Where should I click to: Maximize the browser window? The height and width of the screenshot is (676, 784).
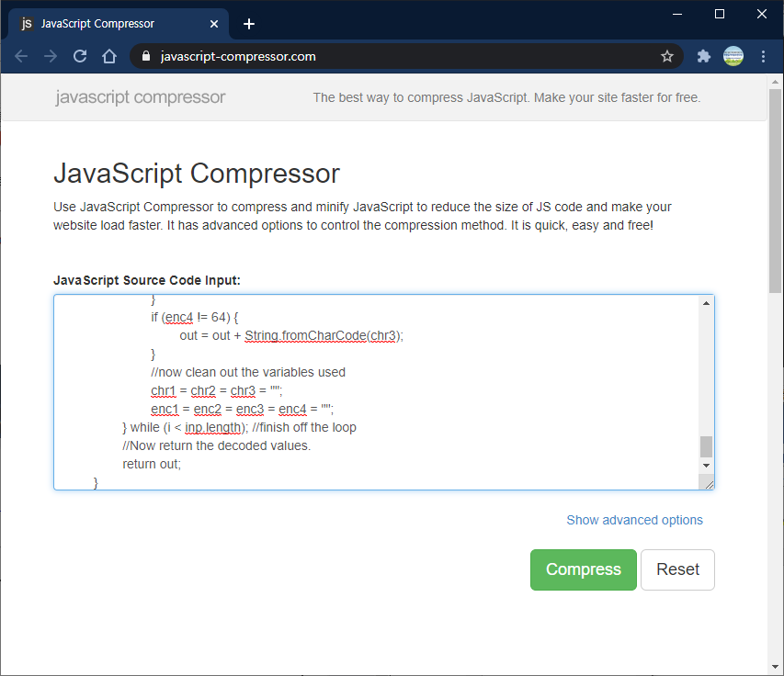[x=720, y=14]
